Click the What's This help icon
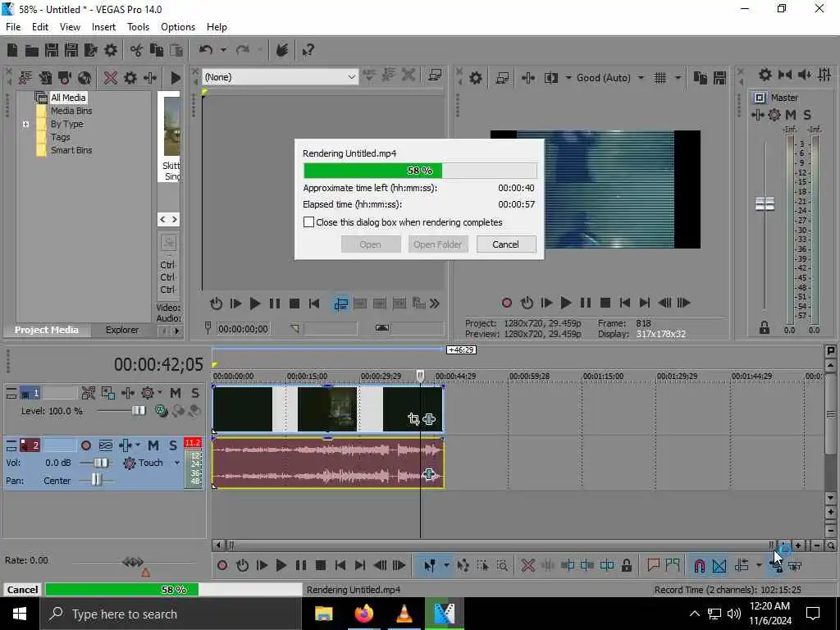The width and height of the screenshot is (840, 630). (x=308, y=50)
